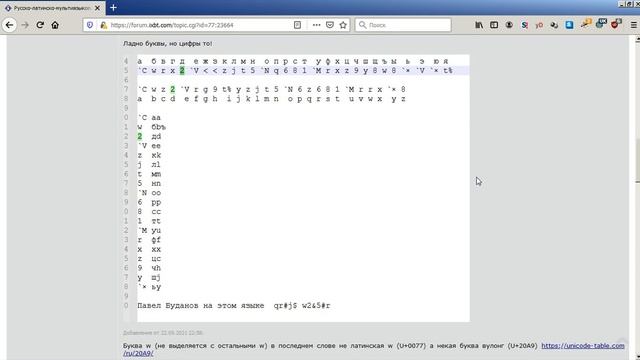Save page to Pocket

point(330,25)
